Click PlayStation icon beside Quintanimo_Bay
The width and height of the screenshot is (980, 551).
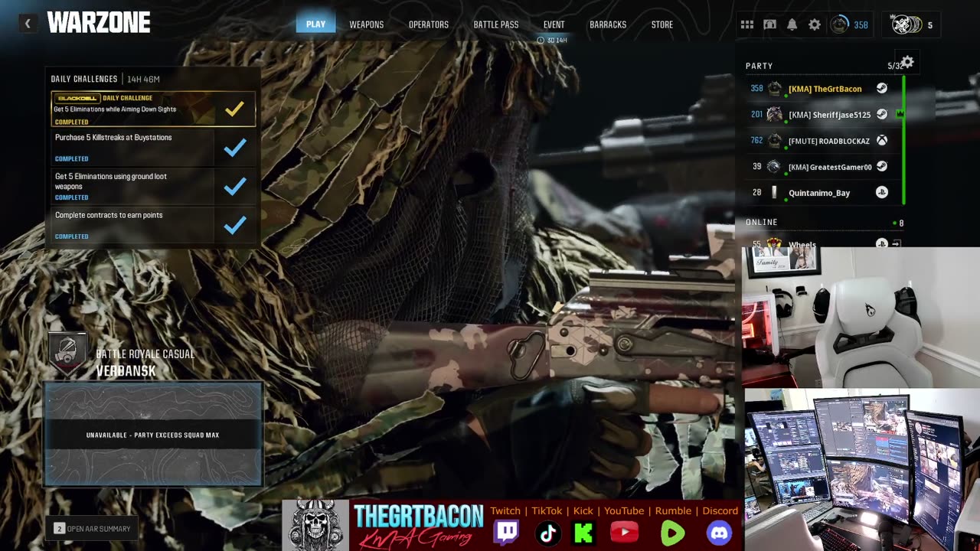coord(882,193)
